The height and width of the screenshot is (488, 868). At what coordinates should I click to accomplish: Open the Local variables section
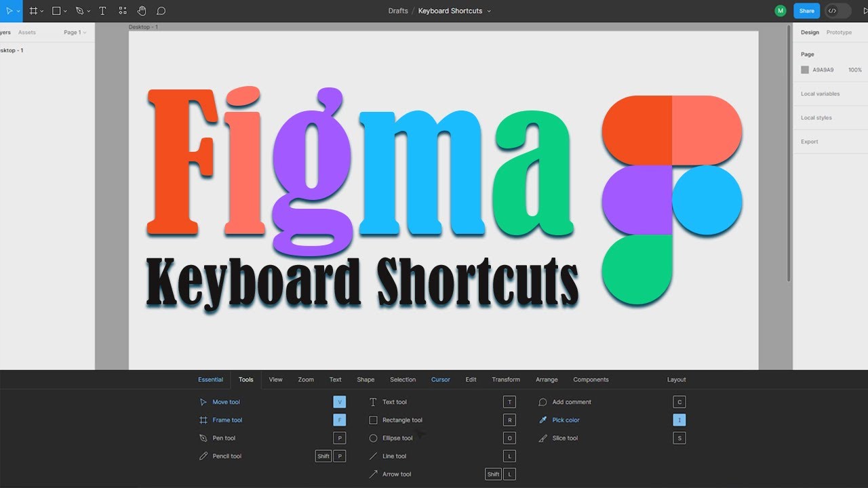[x=821, y=94]
